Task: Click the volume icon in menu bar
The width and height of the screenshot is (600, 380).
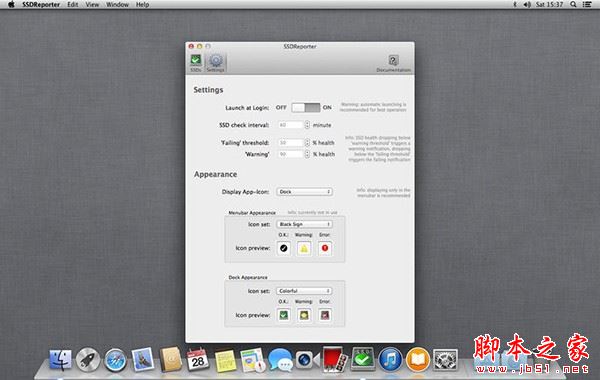Action: 527,5
